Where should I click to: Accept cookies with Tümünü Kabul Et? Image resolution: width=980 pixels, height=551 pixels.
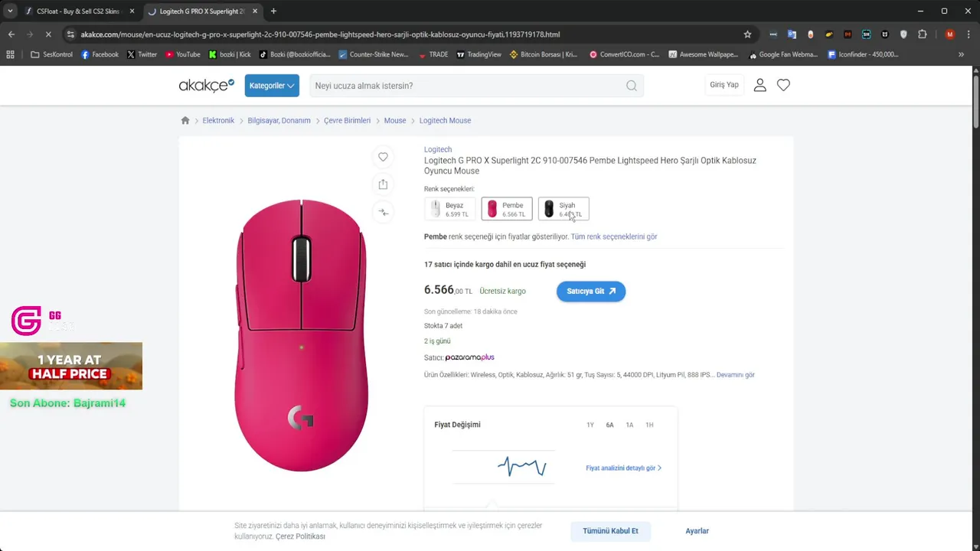(x=610, y=531)
